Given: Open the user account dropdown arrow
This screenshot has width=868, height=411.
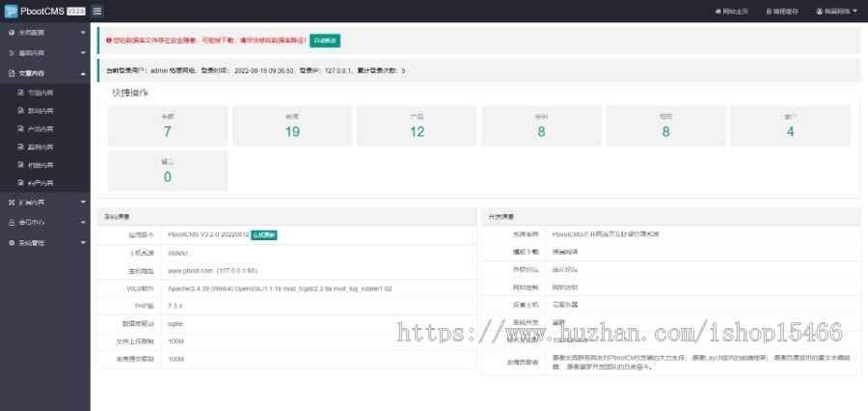Looking at the screenshot, I should [x=854, y=11].
